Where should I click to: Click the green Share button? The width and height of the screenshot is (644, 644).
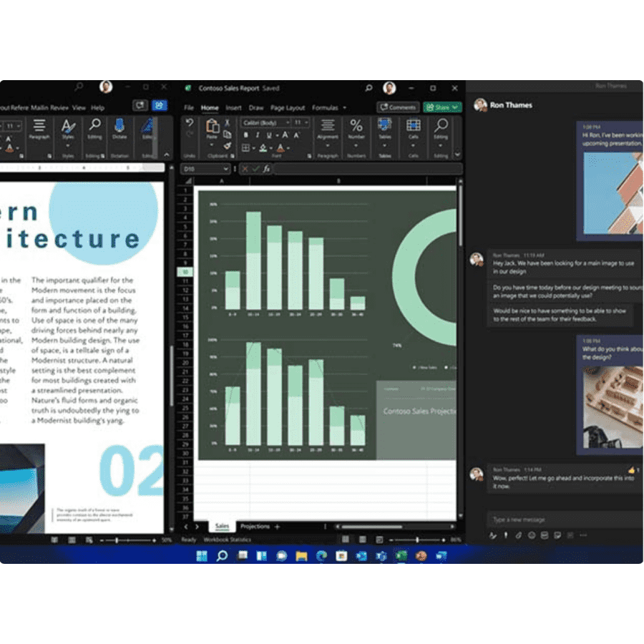[x=441, y=106]
